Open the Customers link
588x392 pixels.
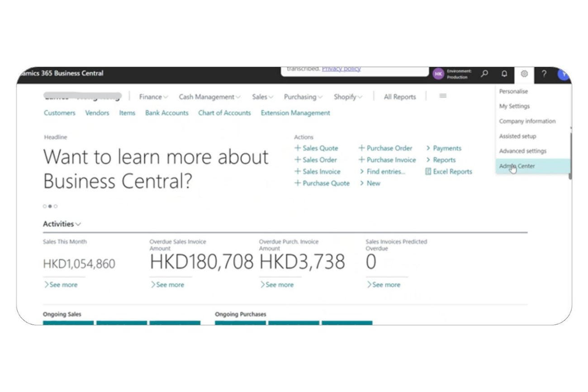tap(60, 113)
